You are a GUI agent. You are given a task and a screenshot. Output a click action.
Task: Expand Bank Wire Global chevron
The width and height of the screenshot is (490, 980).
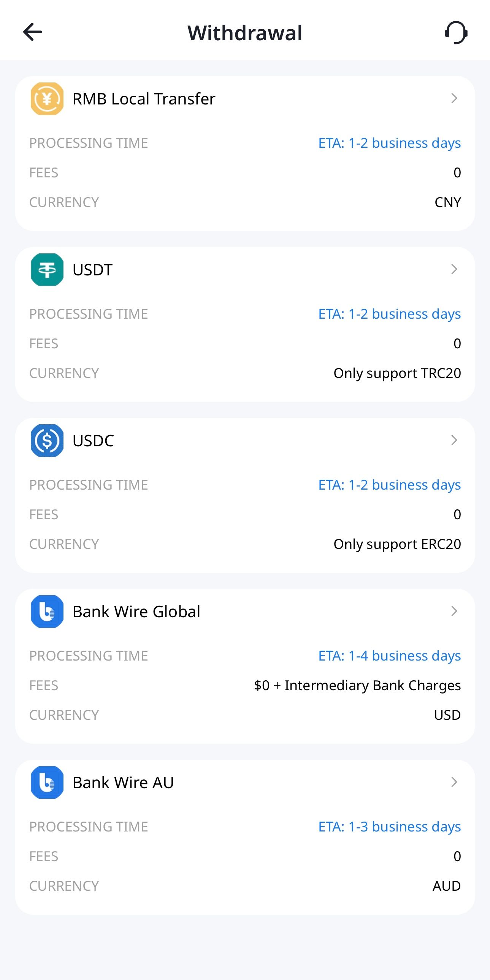(x=454, y=611)
